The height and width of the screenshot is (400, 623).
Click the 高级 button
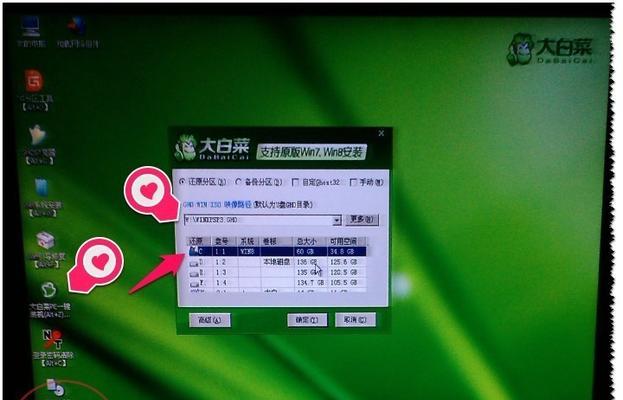pyautogui.click(x=209, y=320)
